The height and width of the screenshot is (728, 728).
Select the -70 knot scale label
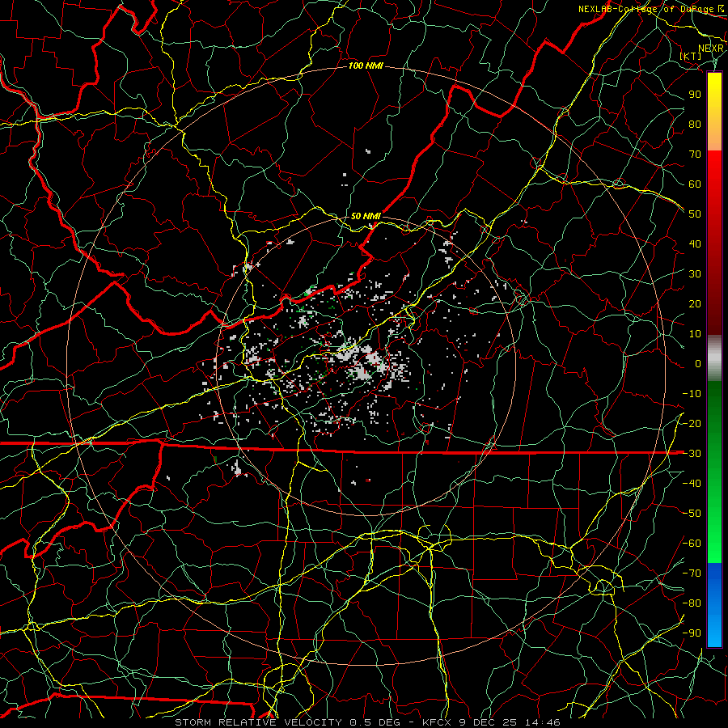tap(692, 574)
